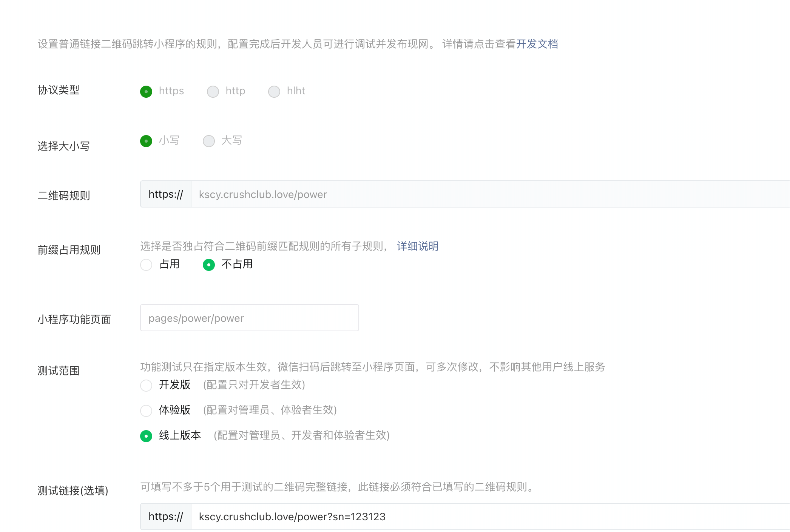Click the https:// prefix of 二维码规则
This screenshot has width=790, height=532.
pyautogui.click(x=166, y=194)
